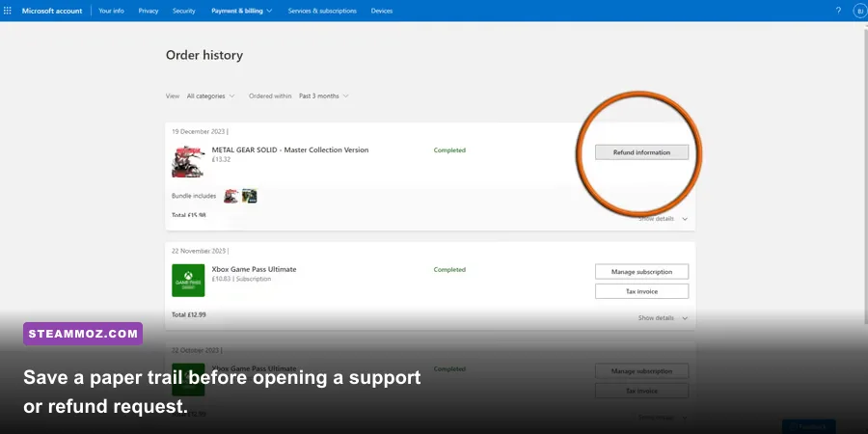Click the METAL GEAR SOLID cover thumbnail

pyautogui.click(x=188, y=162)
